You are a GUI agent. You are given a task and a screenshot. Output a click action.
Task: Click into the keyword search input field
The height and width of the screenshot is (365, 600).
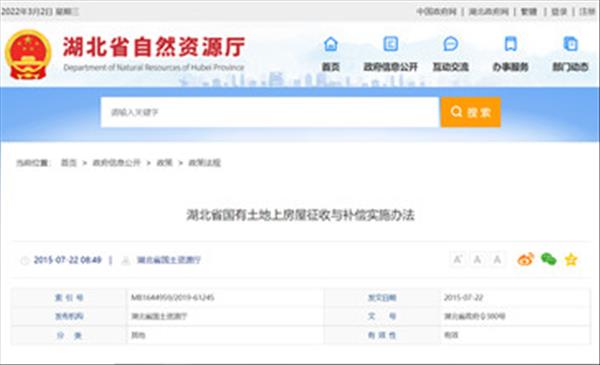pyautogui.click(x=270, y=112)
